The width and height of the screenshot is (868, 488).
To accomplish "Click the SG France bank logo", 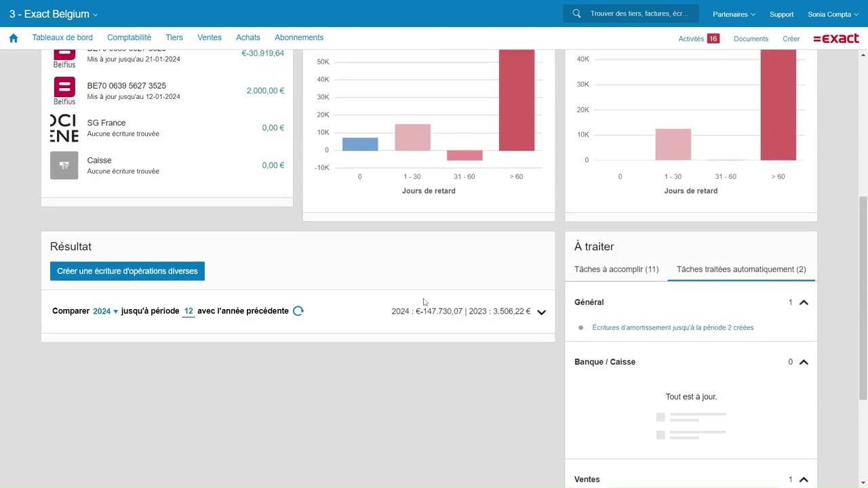I will tap(64, 128).
